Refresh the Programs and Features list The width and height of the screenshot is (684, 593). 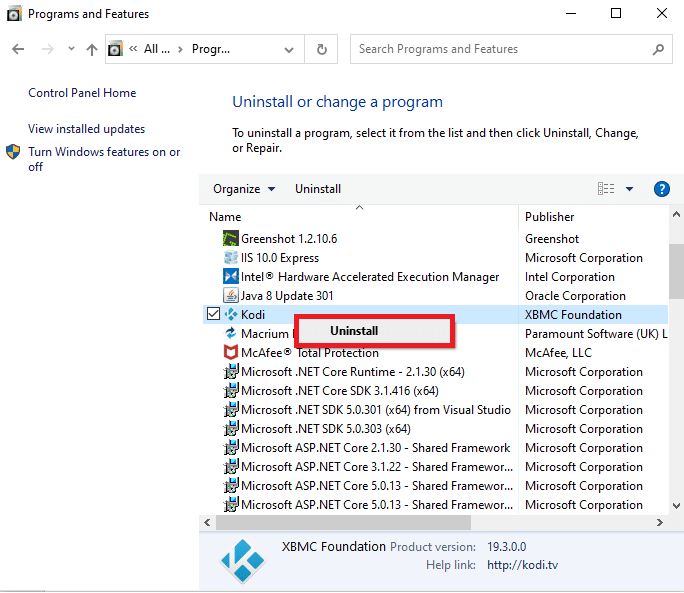pyautogui.click(x=321, y=49)
